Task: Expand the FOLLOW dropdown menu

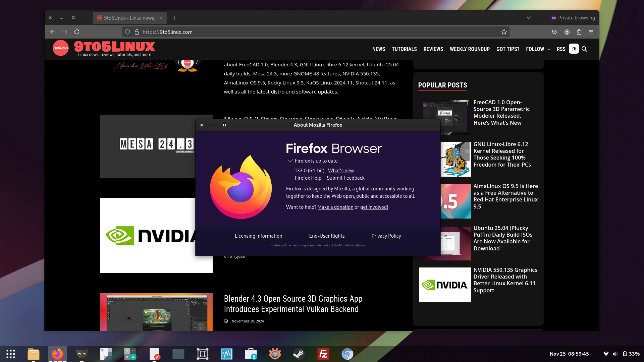Action: coord(538,49)
